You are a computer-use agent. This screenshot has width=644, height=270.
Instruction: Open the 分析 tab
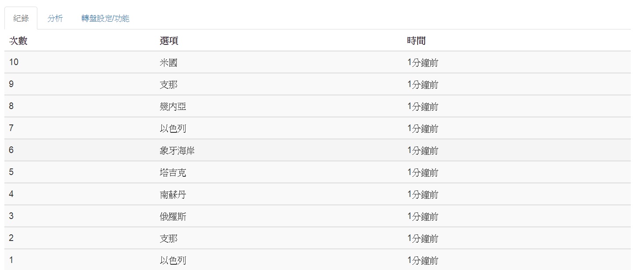(x=55, y=18)
